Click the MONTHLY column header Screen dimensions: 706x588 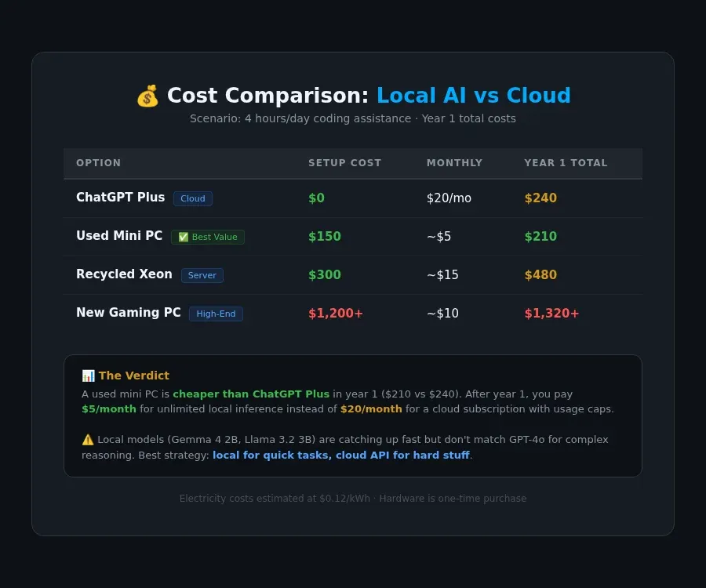[454, 163]
